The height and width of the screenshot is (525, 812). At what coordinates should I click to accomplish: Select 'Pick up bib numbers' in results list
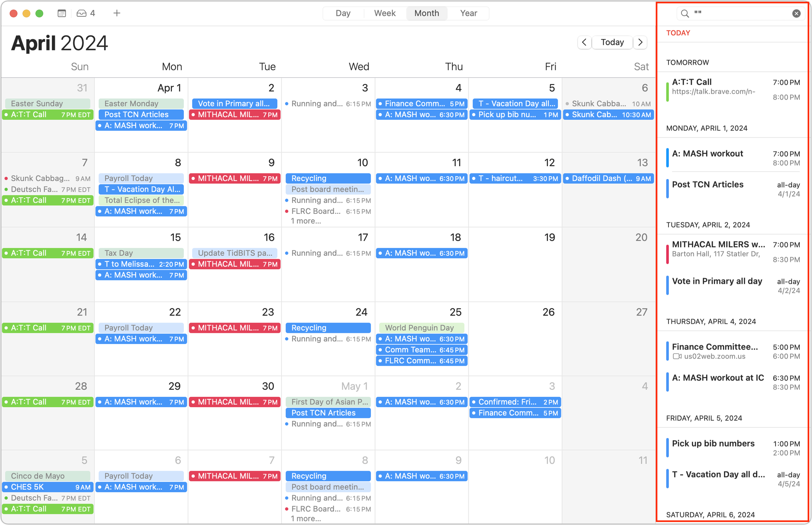(713, 444)
